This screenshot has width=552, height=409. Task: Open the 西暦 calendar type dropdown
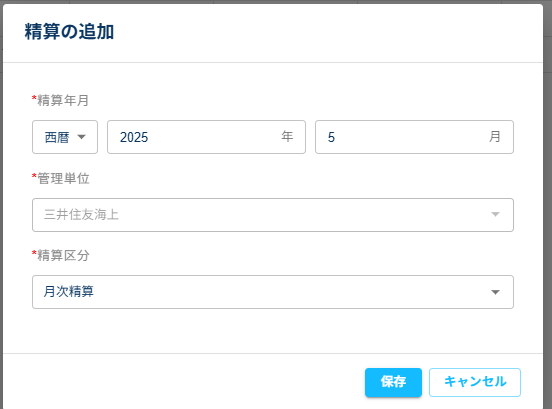point(65,137)
